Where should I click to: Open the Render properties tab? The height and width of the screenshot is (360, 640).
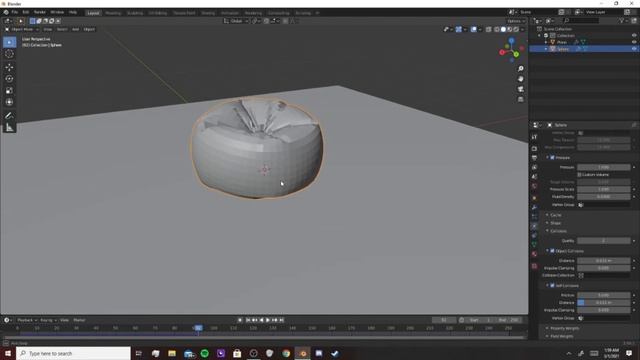point(534,148)
